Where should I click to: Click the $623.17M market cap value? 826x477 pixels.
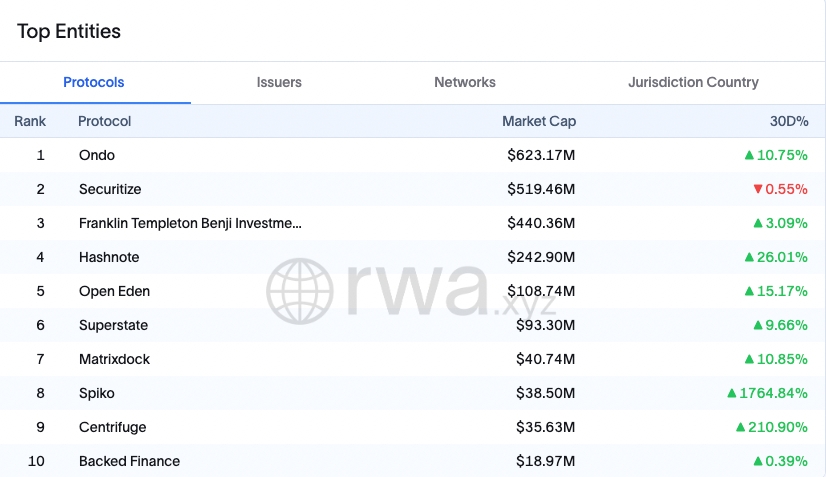(x=541, y=155)
